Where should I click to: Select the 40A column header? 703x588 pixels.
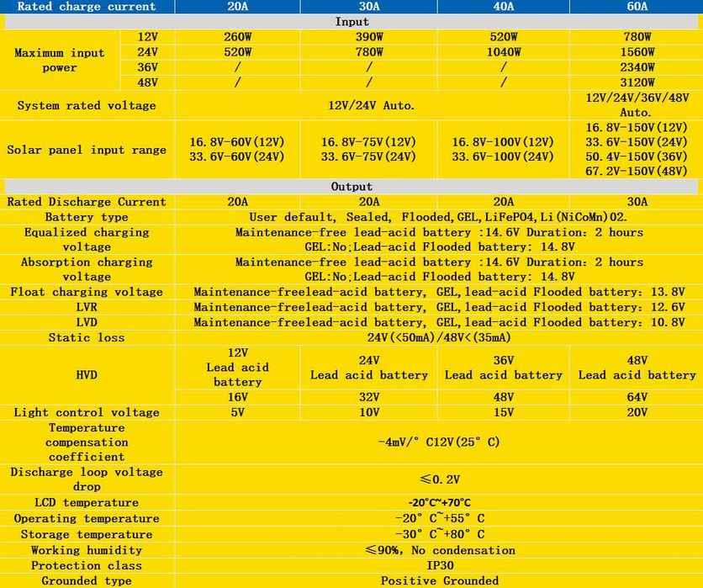504,6
